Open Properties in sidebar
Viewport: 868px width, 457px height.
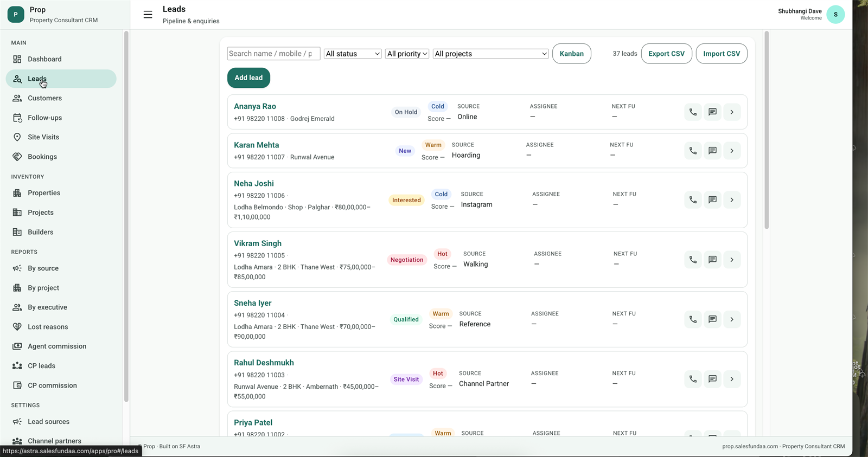click(x=61, y=193)
